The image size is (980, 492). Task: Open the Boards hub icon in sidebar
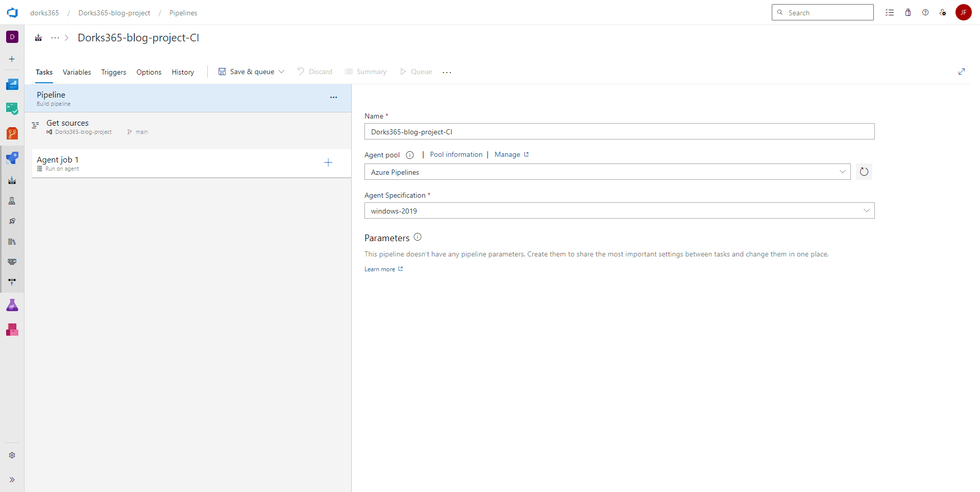click(12, 108)
